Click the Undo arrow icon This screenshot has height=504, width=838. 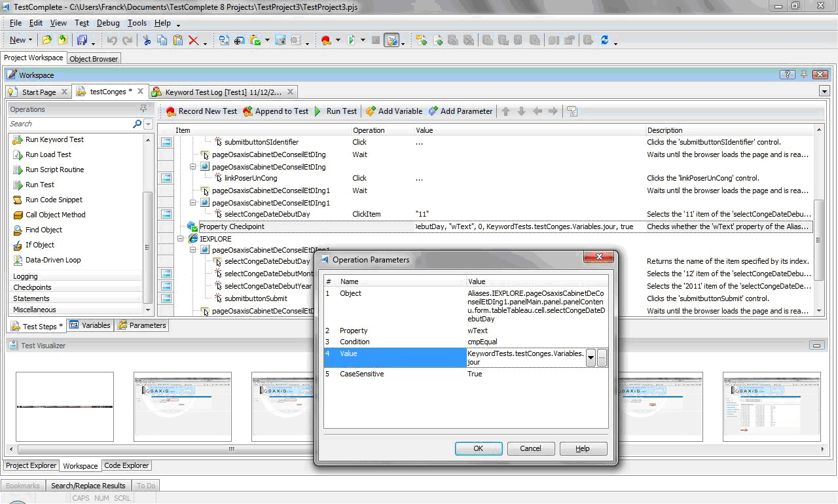tap(112, 40)
